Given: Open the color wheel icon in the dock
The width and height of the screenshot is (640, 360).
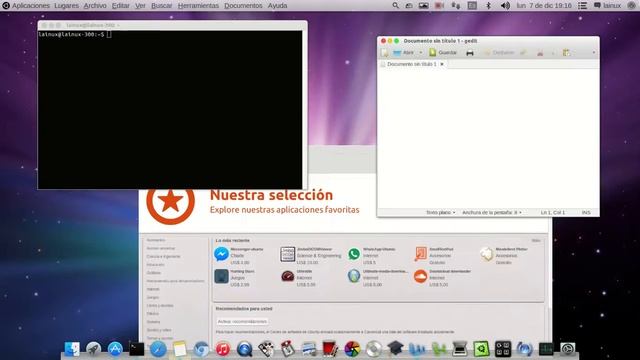Looking at the screenshot, I should tap(352, 349).
